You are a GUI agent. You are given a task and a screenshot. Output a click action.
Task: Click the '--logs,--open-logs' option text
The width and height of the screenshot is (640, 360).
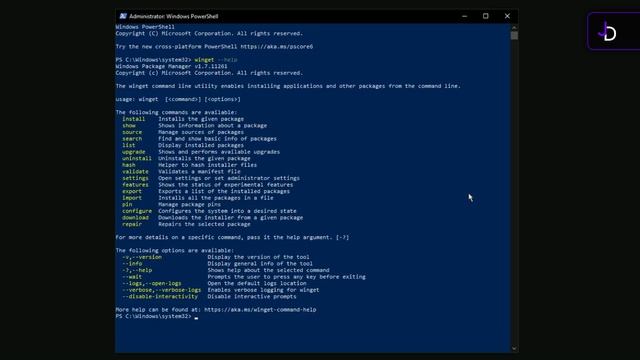[151, 283]
